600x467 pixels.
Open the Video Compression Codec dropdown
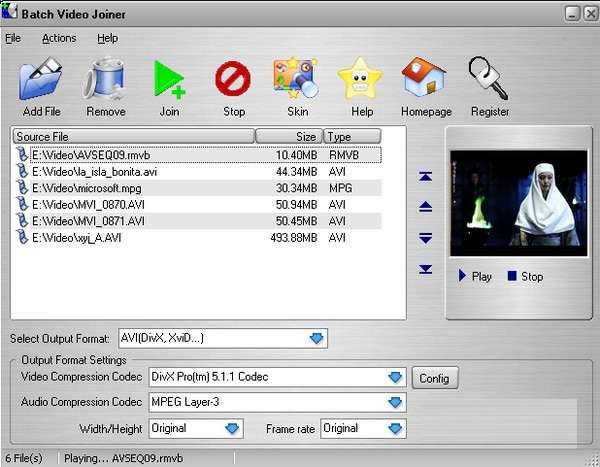pyautogui.click(x=396, y=378)
